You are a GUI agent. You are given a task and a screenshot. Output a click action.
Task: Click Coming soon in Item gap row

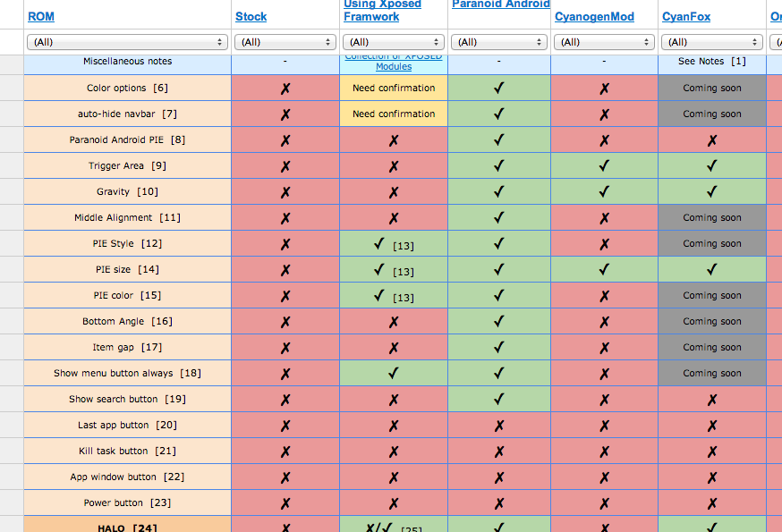pos(712,347)
